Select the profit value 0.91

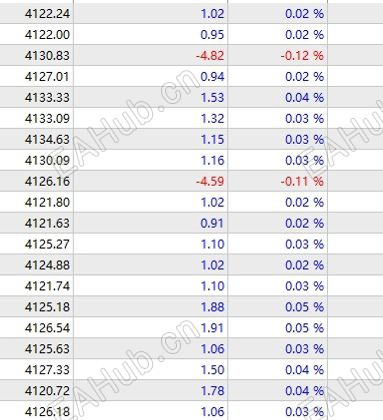pos(212,223)
